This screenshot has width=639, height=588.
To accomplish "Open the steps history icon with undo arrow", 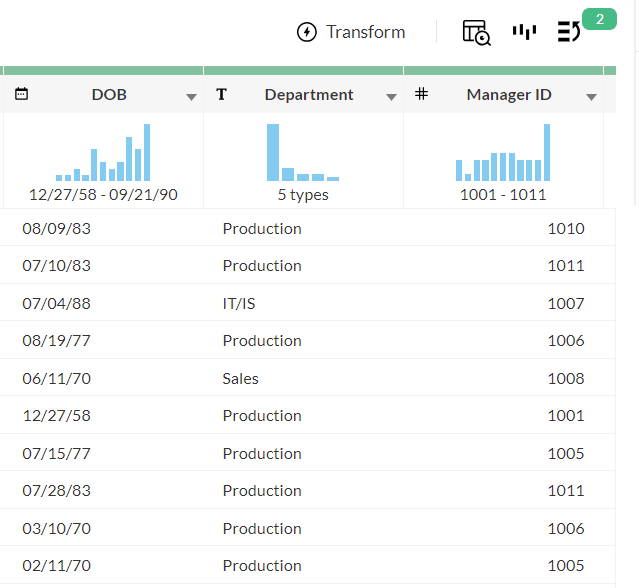I will click(568, 32).
